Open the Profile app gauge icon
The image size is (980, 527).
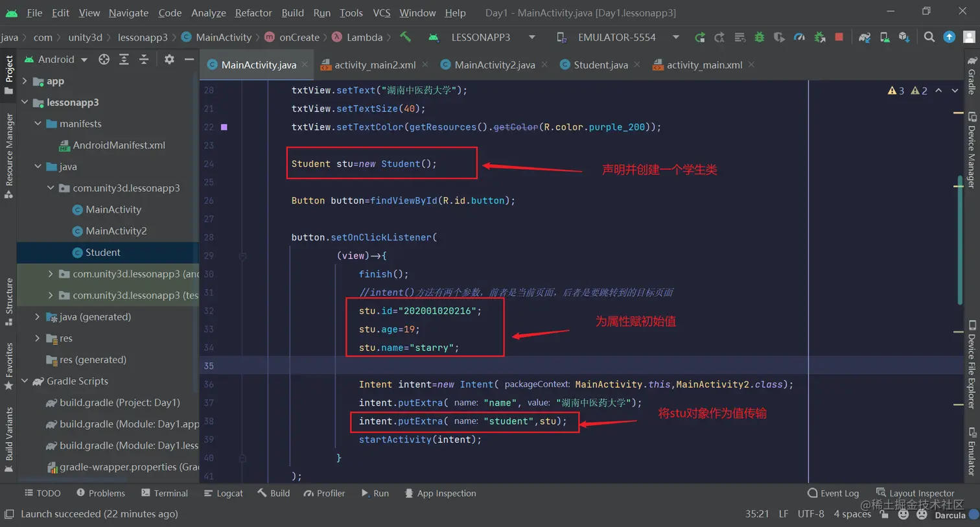(x=799, y=38)
